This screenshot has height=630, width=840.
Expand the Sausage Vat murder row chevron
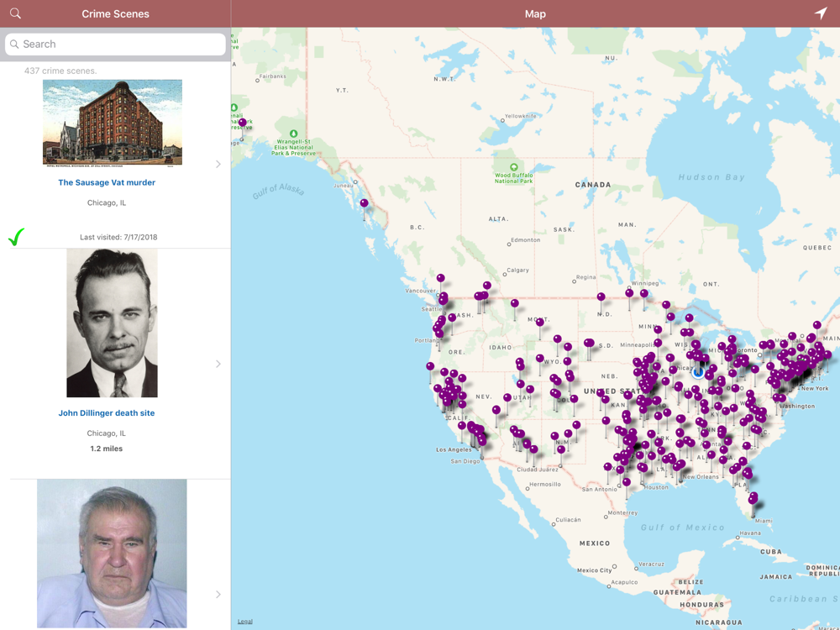coord(218,164)
